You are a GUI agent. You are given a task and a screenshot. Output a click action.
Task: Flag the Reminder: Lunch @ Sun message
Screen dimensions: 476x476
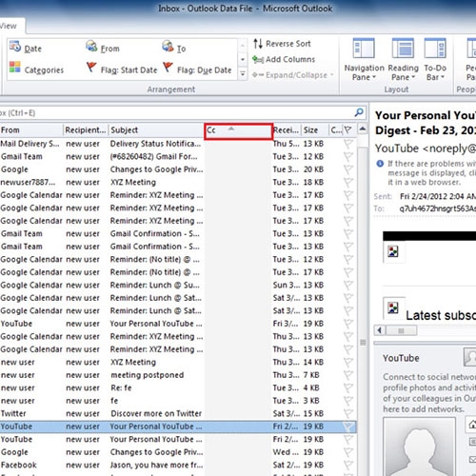348,285
